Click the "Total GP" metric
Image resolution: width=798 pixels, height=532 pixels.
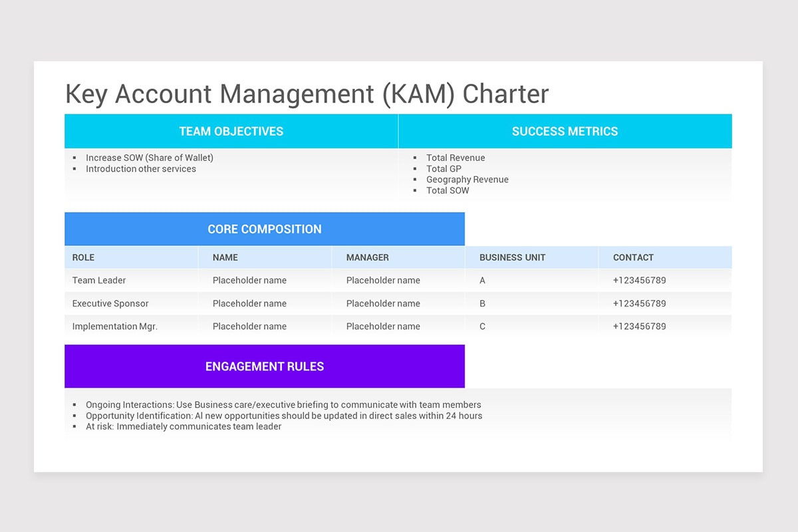(444, 169)
